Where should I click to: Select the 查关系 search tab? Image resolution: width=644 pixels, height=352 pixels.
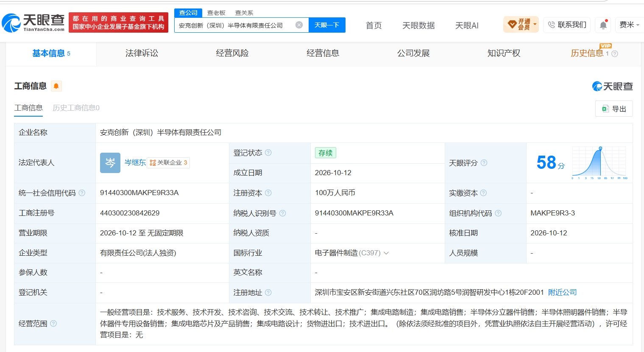click(x=244, y=13)
